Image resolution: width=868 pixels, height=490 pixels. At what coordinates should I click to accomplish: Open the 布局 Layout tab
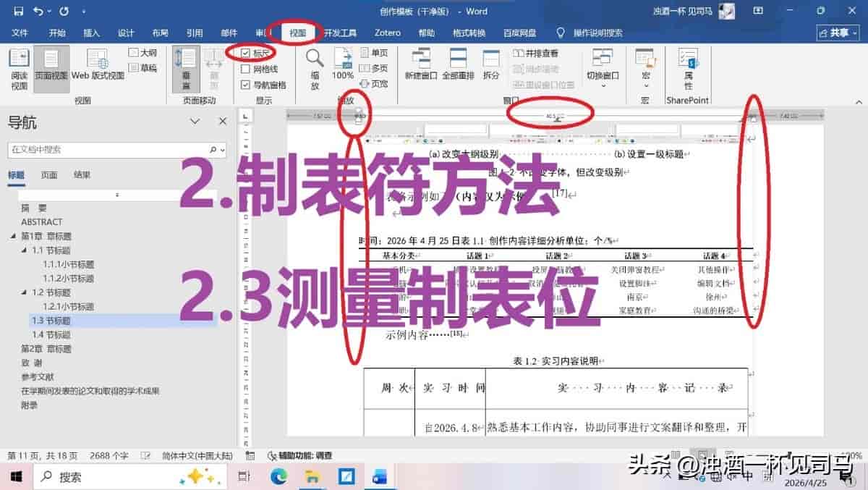161,33
